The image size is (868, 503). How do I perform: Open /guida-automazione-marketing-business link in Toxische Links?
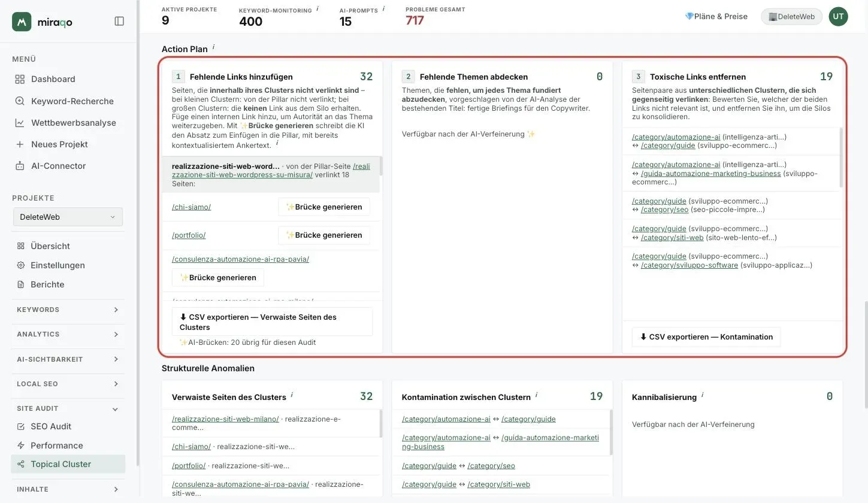[711, 174]
